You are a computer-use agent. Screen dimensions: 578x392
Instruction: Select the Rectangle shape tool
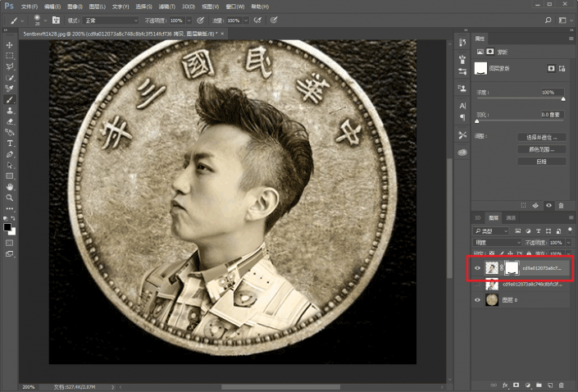click(x=10, y=175)
